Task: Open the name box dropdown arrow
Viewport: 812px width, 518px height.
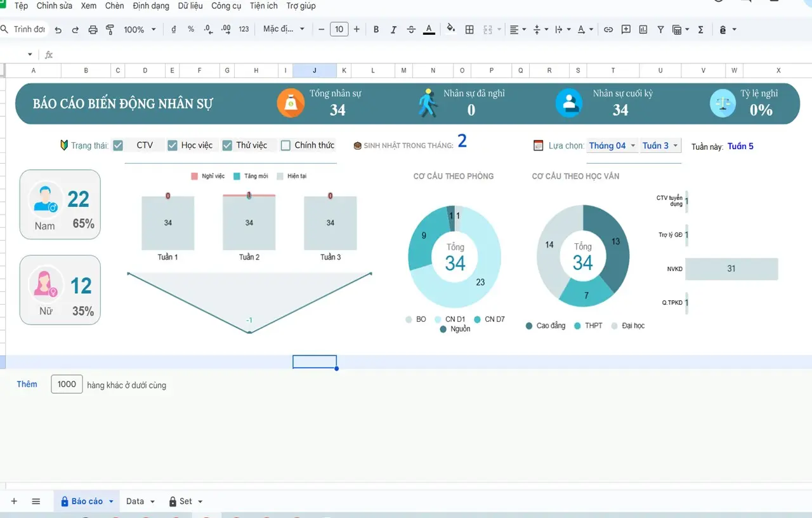Action: click(x=30, y=55)
